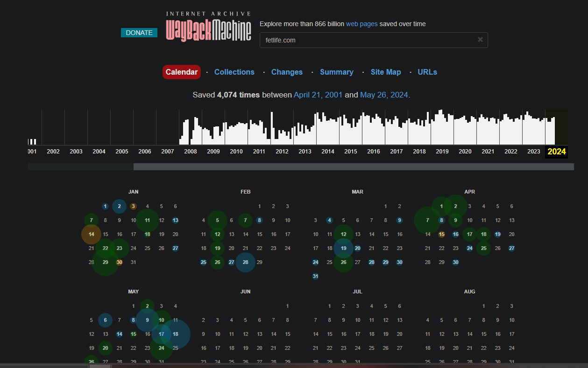This screenshot has width=588, height=368.
Task: Open January 2 capture bubble
Action: tap(120, 206)
